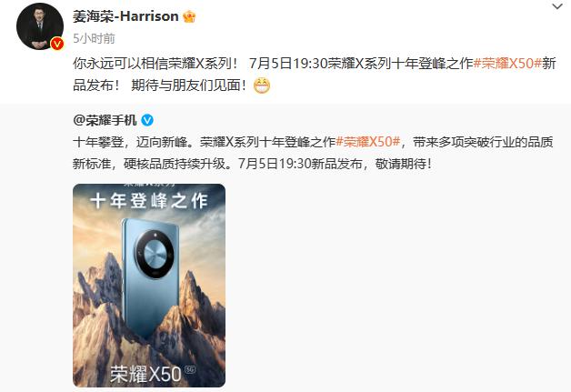This screenshot has width=571, height=392.
Task: Click the circular camera module on the pictured phone
Action: click(155, 254)
